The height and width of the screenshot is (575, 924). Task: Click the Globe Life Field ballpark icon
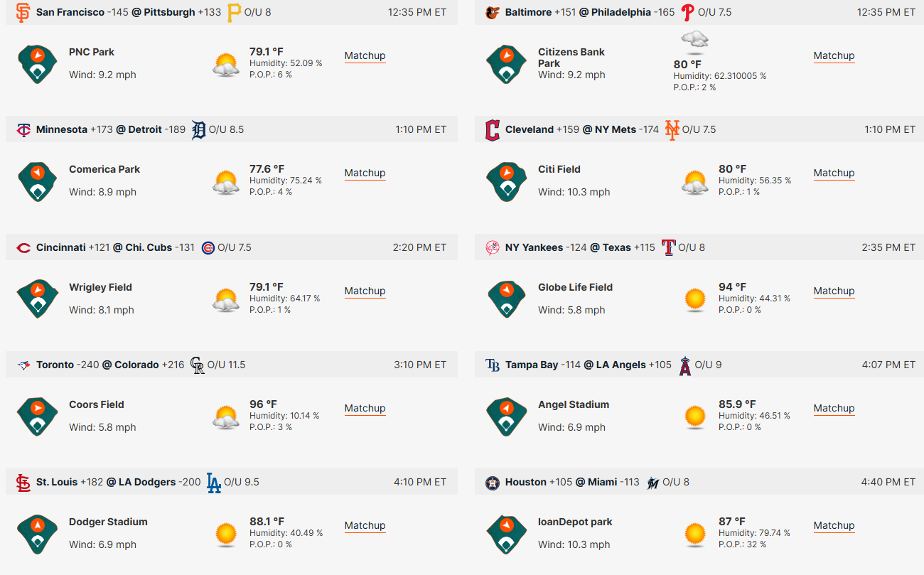click(507, 299)
